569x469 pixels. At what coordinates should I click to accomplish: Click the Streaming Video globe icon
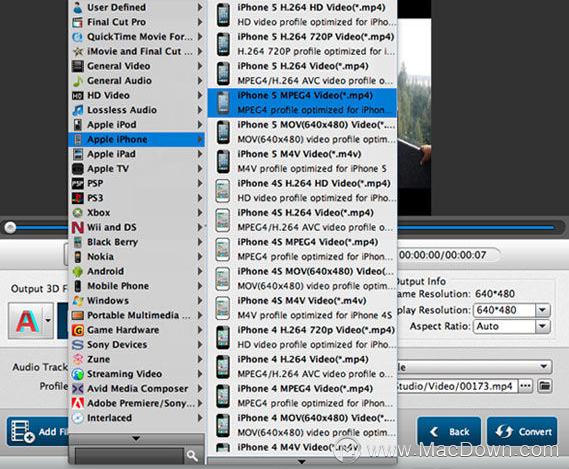[x=78, y=374]
